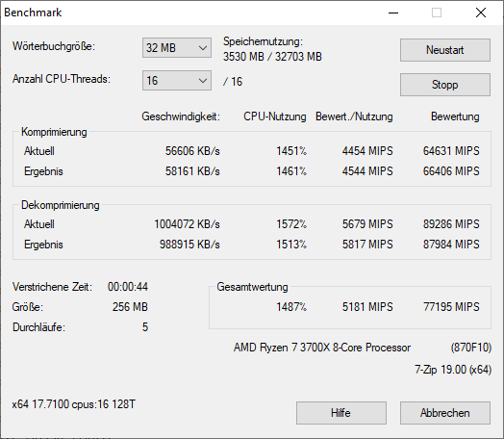
Task: Click the CPU threads dropdown arrow
Action: coord(203,81)
